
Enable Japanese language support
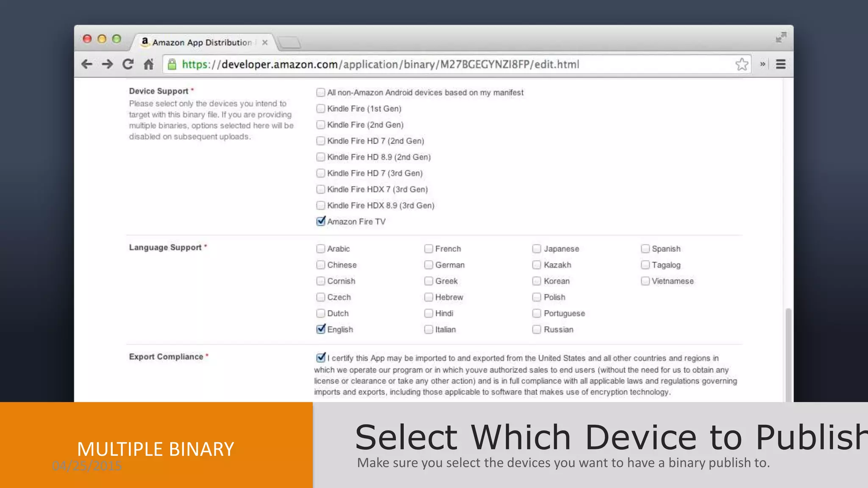[x=537, y=249]
